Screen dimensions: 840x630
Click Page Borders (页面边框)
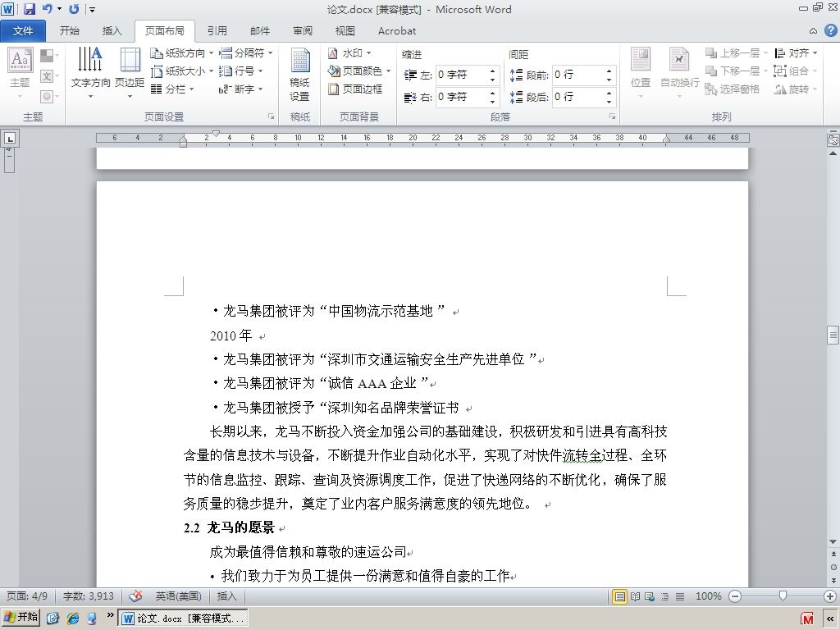click(355, 89)
